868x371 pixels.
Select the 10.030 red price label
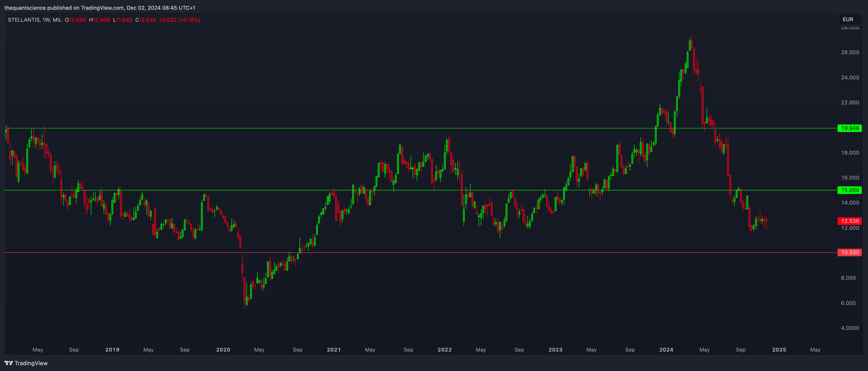(x=849, y=252)
